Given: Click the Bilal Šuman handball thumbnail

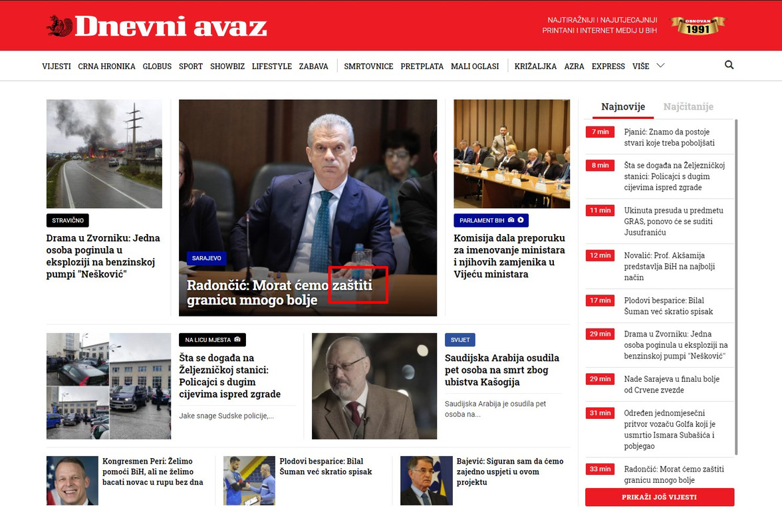Looking at the screenshot, I should tap(249, 481).
